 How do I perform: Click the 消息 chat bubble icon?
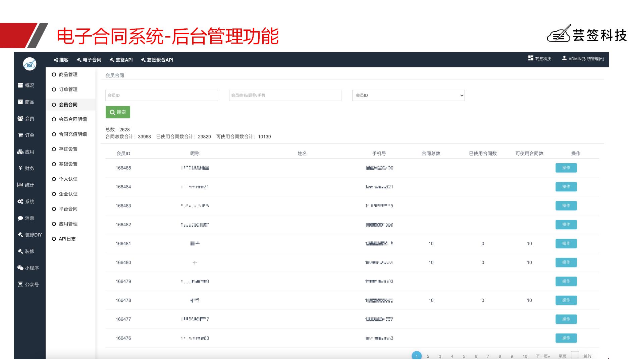20,218
